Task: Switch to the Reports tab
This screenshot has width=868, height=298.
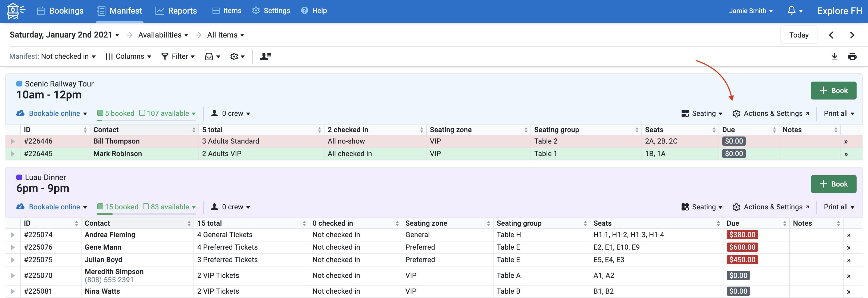Action: 176,11
